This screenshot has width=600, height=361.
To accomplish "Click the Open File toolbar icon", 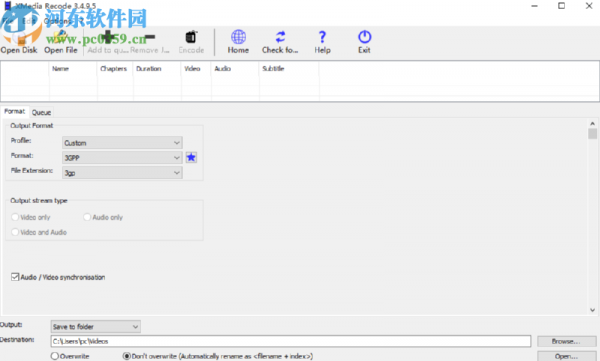I will (x=60, y=41).
